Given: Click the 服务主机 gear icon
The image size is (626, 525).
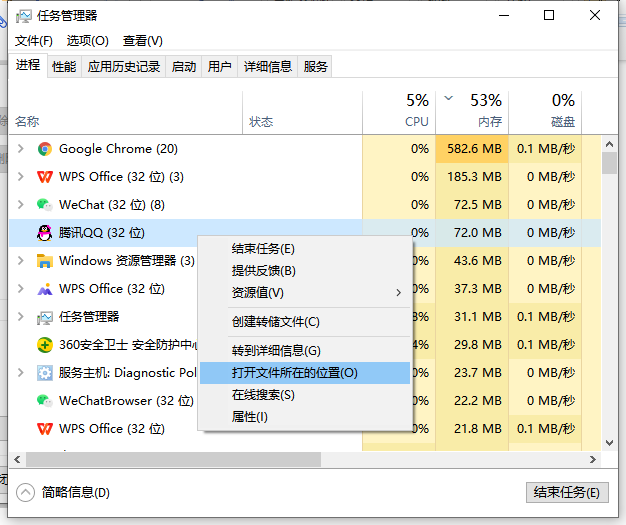Looking at the screenshot, I should pos(44,373).
